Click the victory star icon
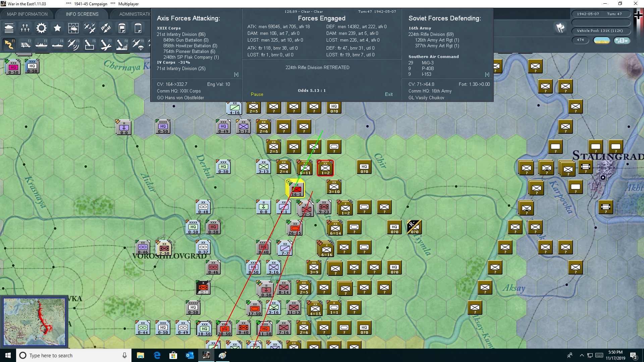 pos(57,28)
